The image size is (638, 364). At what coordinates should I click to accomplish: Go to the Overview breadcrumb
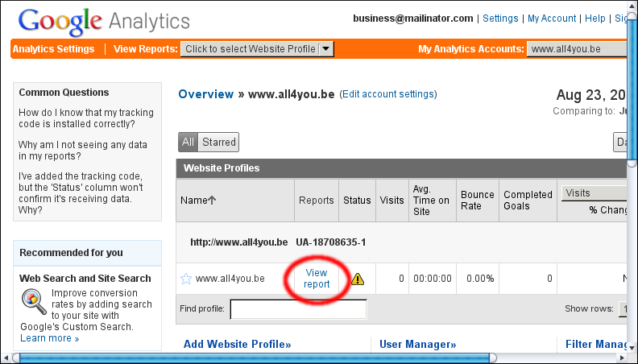coord(205,94)
